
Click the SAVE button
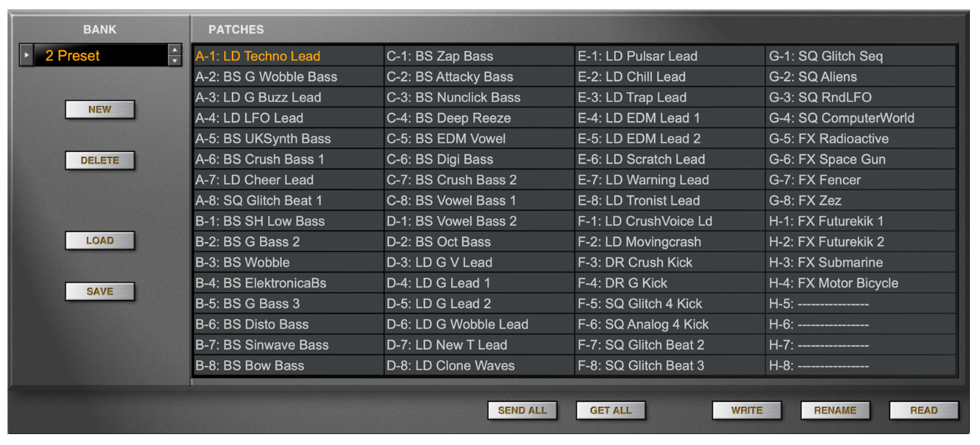[x=100, y=291]
